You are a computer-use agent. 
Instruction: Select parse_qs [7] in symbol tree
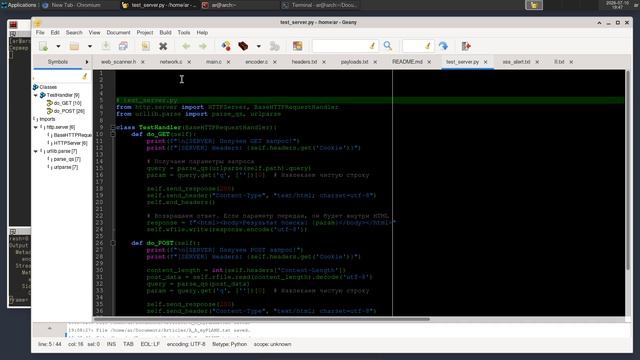pos(67,159)
